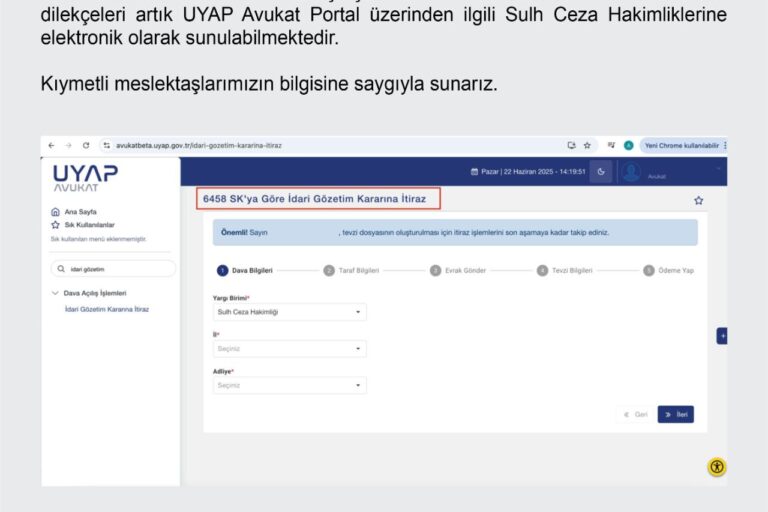Screen dimensions: 768x512
Task: Open the Yargı Birimi dropdown
Action: 289,312
